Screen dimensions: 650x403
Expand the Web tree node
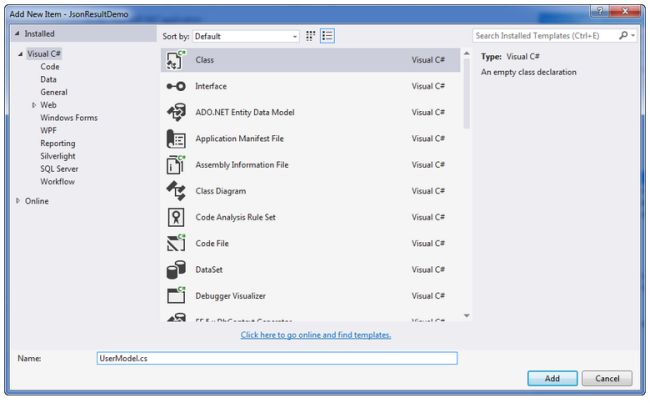(34, 105)
